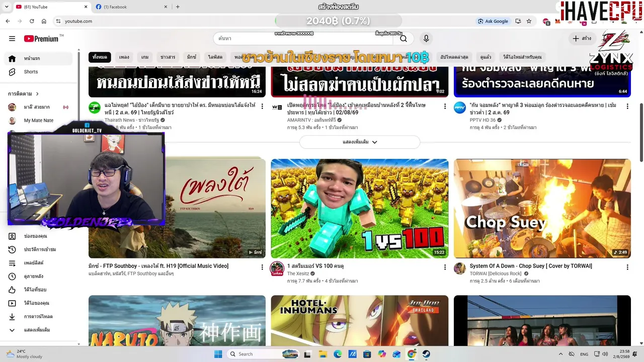
Task: Open more options for AMARINTV video
Action: 445,106
